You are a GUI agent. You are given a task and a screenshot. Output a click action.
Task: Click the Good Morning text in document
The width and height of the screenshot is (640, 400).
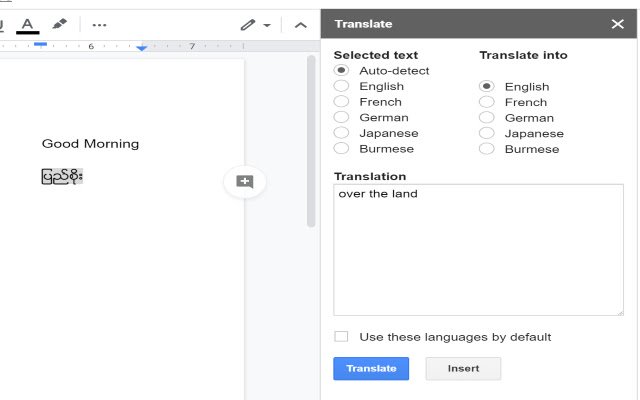pyautogui.click(x=90, y=144)
